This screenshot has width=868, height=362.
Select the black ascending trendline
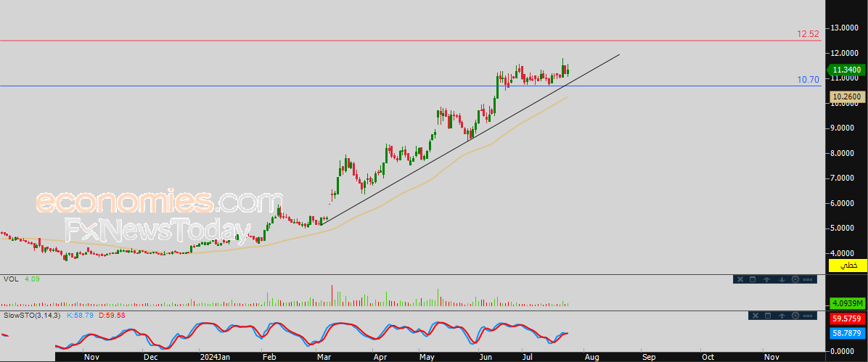coord(470,141)
